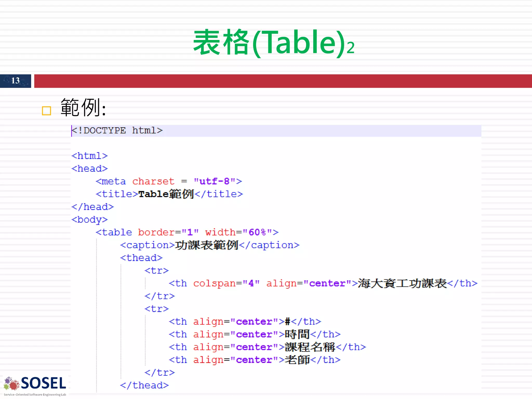
Task: Click the slide number 13 badge
Action: 16,81
